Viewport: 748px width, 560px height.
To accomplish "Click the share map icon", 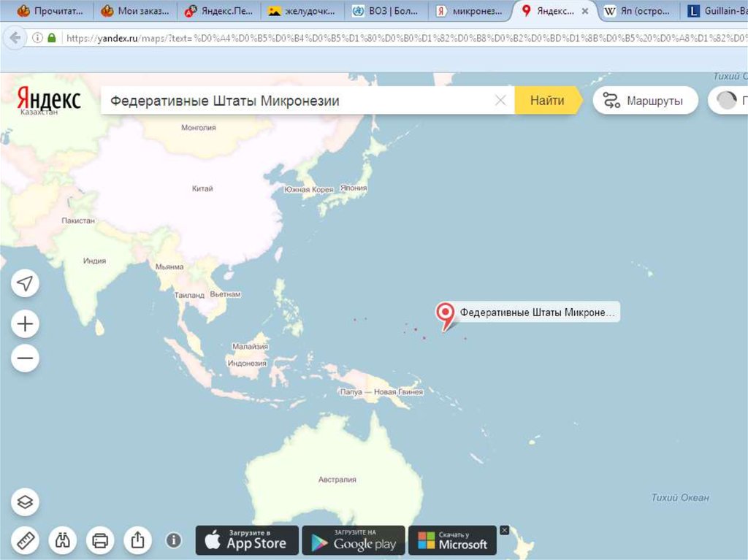I will [x=137, y=540].
